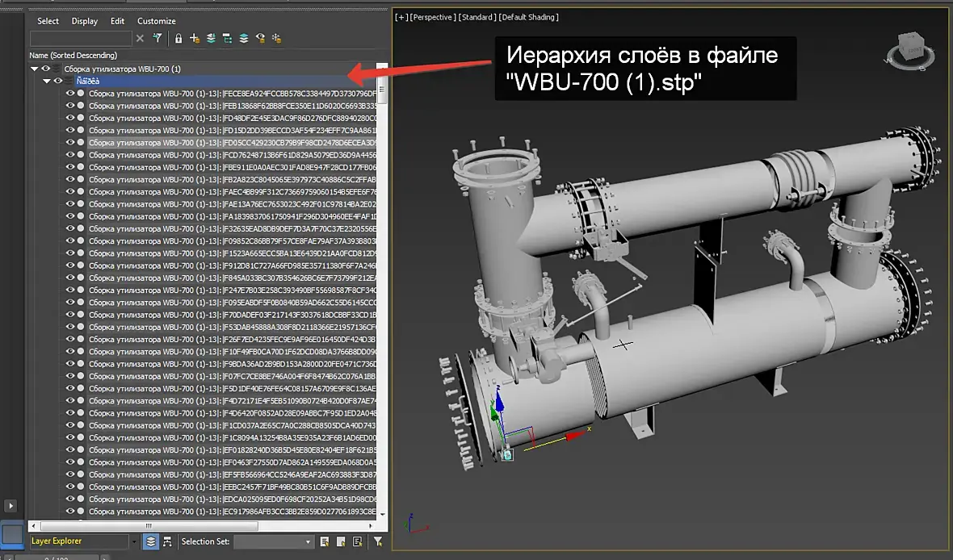Toggle visibility of FD15D2DD39 object

click(x=70, y=130)
